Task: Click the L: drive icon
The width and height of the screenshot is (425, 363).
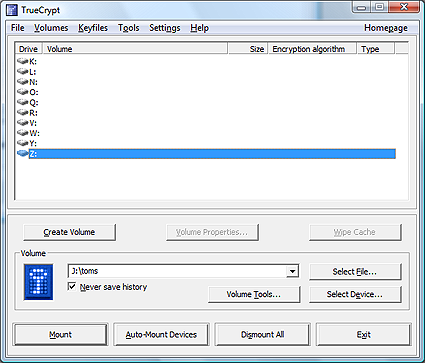Action: pos(23,71)
